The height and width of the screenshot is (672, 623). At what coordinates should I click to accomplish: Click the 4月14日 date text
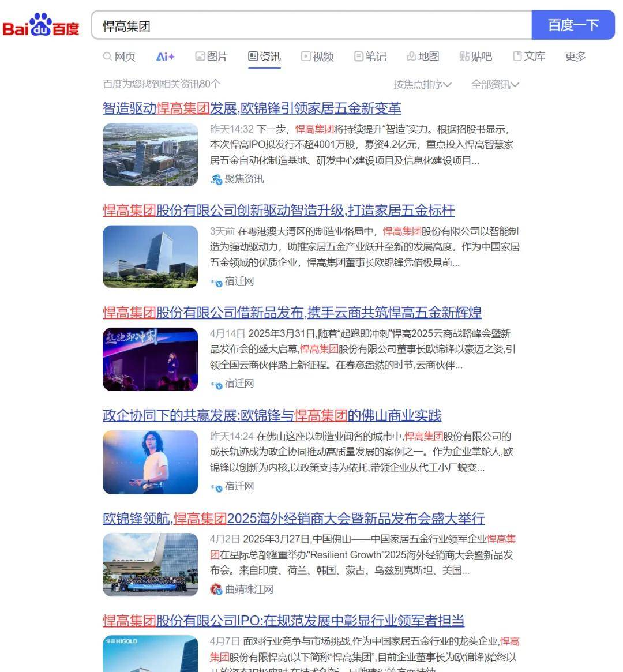(227, 333)
